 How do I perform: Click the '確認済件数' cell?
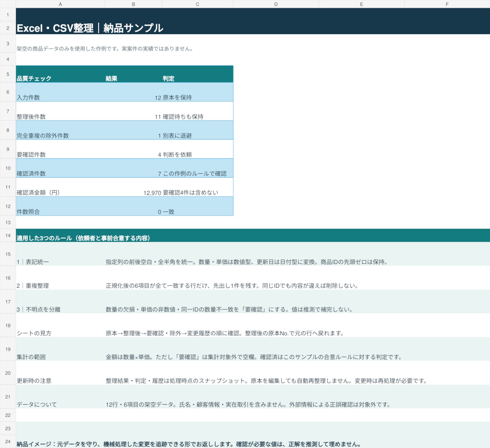point(60,168)
